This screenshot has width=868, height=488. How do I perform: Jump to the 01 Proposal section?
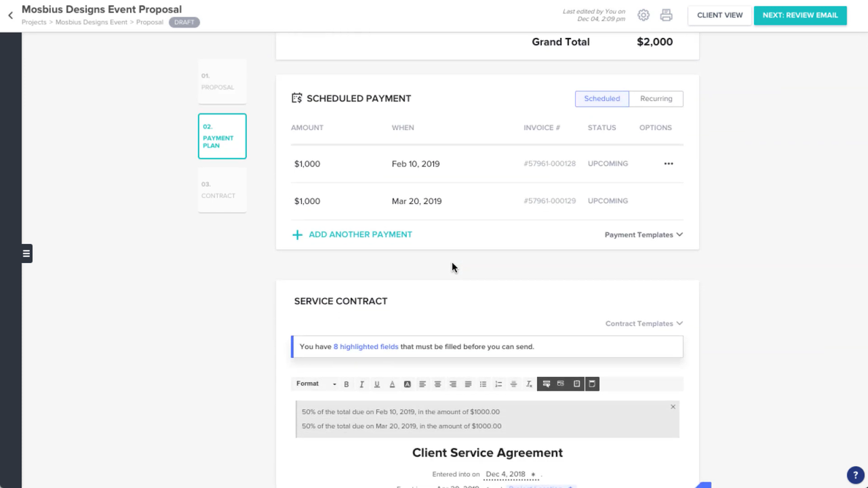pos(222,81)
